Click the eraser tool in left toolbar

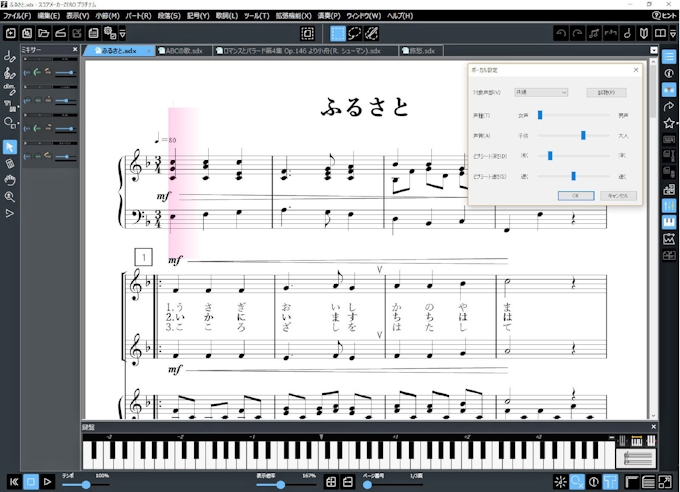pyautogui.click(x=10, y=163)
